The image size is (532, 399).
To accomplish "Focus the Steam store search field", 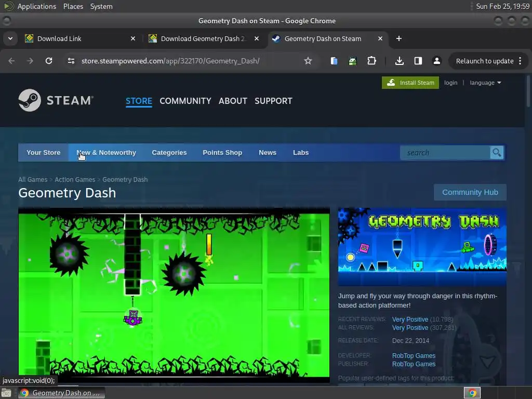I will click(445, 153).
